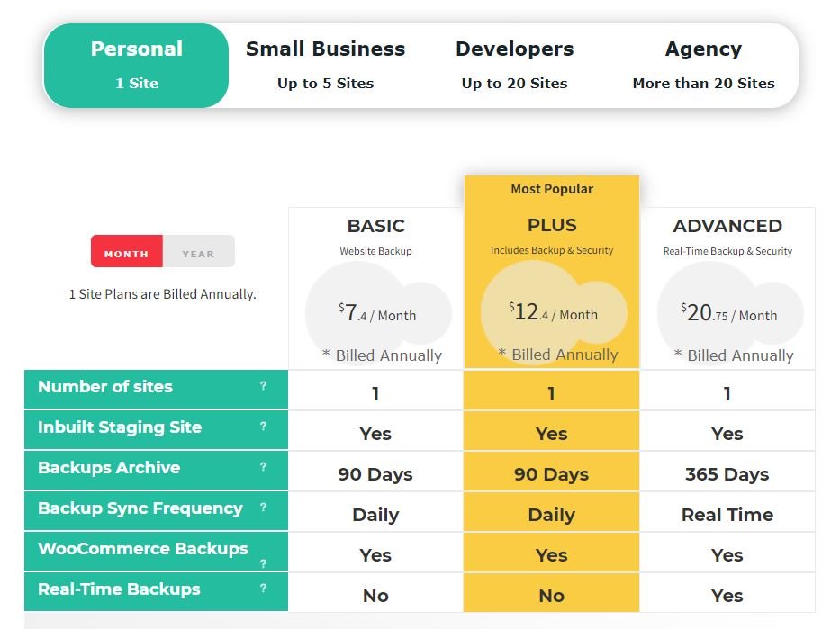The width and height of the screenshot is (840, 629).
Task: Click the Most Popular banner
Action: tap(552, 189)
